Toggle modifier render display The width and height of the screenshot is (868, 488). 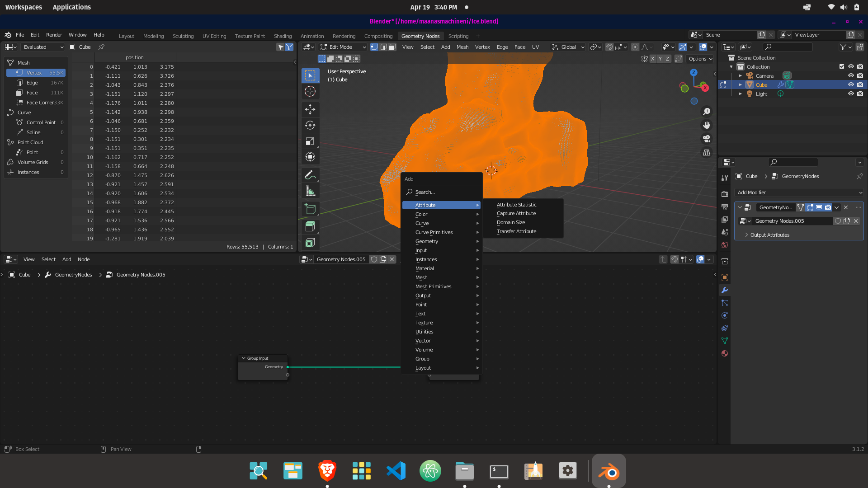(x=828, y=207)
